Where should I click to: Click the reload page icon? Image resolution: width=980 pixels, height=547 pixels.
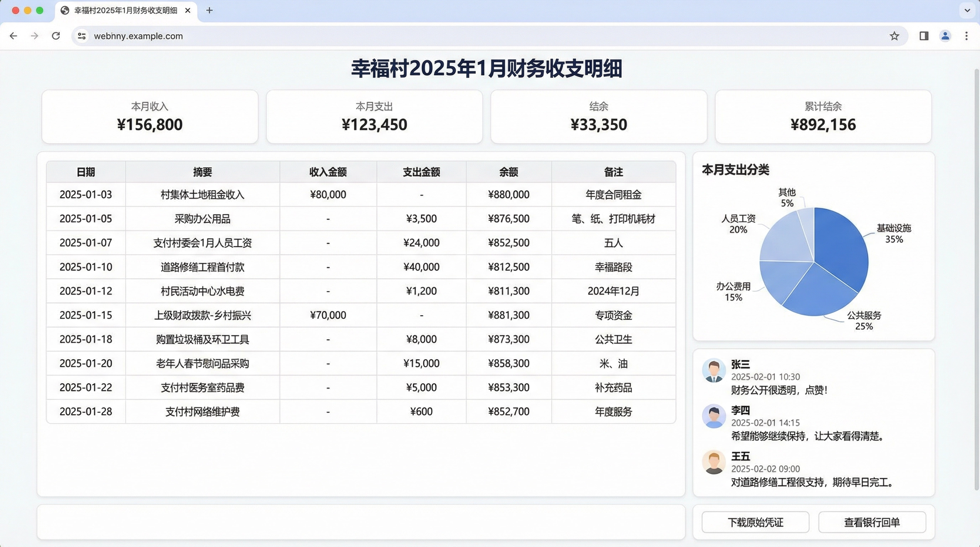(56, 36)
